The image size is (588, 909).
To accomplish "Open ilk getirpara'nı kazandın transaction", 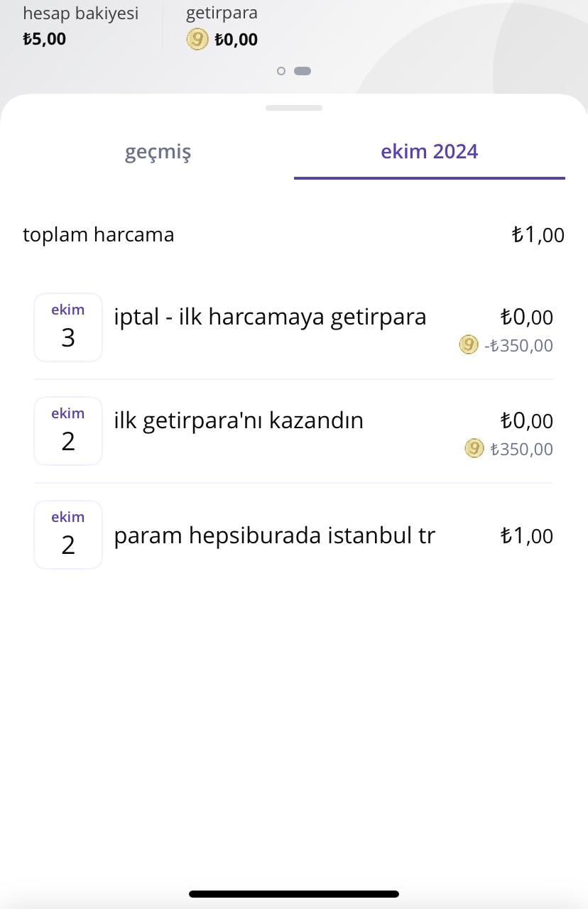I will (294, 431).
